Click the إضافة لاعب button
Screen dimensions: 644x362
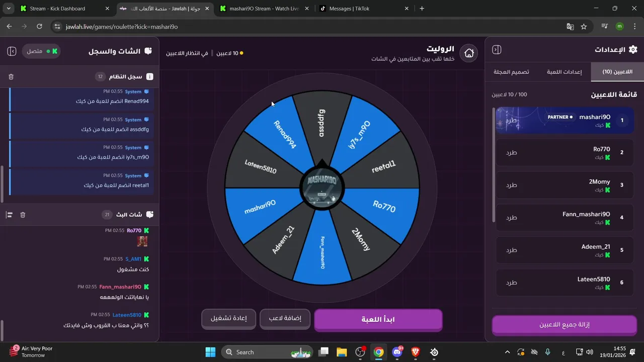(x=285, y=318)
